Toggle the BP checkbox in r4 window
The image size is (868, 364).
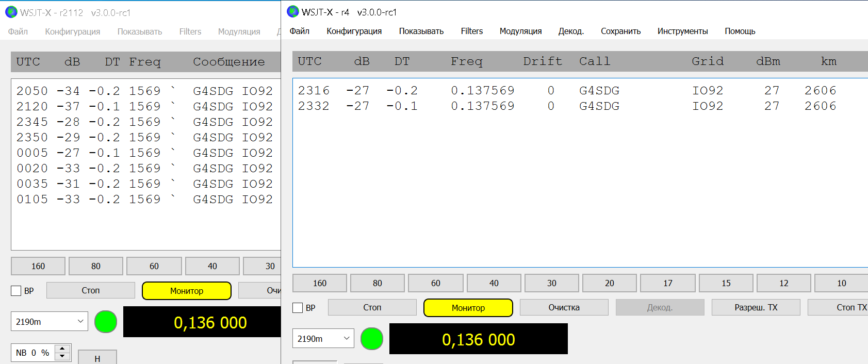(298, 308)
